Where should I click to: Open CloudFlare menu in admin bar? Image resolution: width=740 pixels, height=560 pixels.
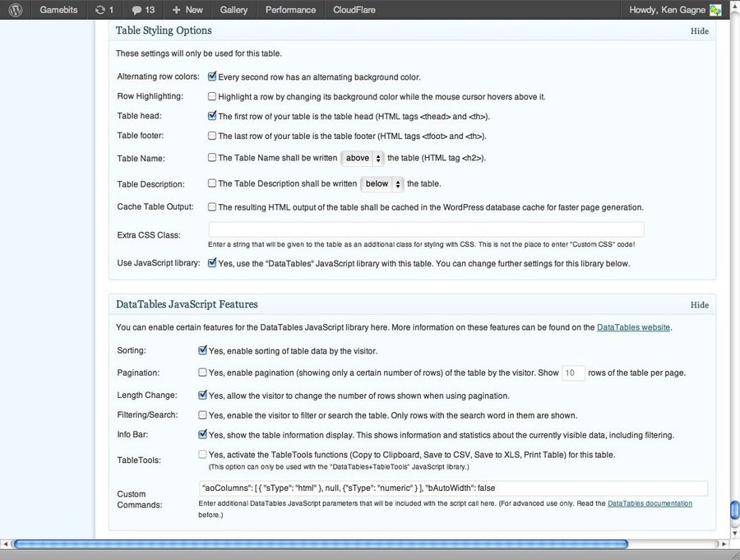pos(356,10)
